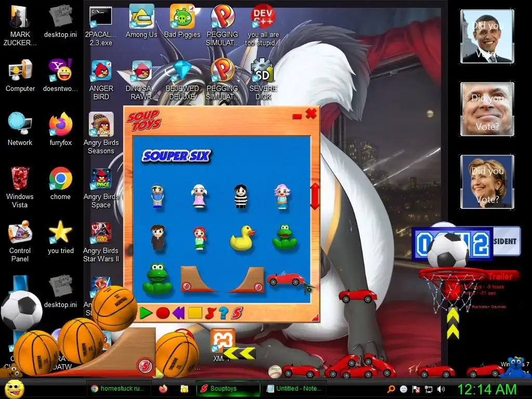Viewport: 532px width, 399px height.
Task: Select the pink-haired doll toy
Action: [282, 196]
